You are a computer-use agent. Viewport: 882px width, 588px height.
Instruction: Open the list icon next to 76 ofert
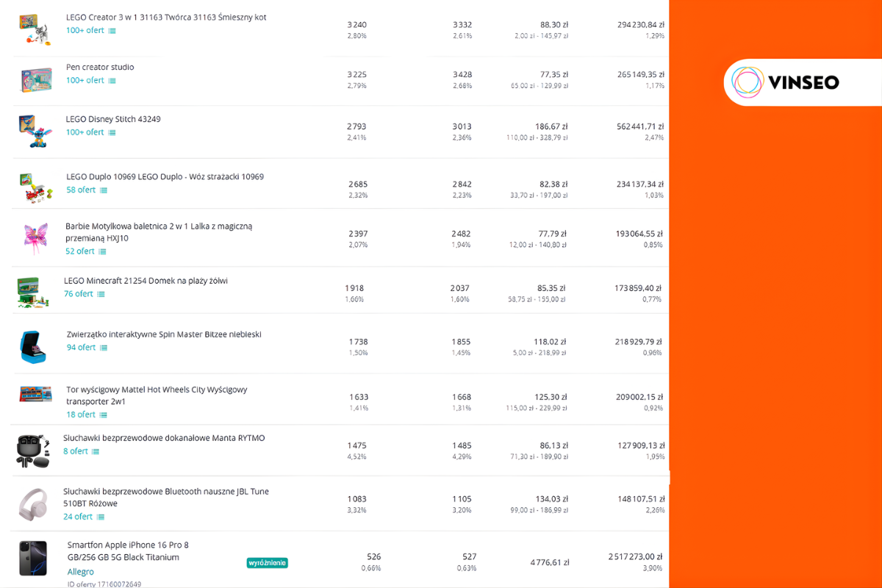101,294
